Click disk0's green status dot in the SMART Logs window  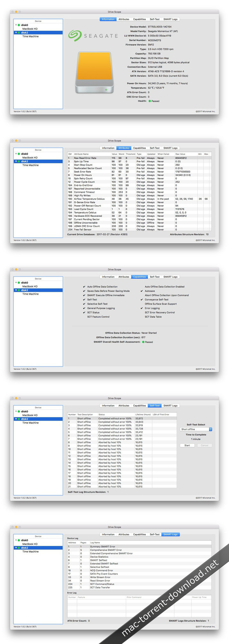coord(19,540)
